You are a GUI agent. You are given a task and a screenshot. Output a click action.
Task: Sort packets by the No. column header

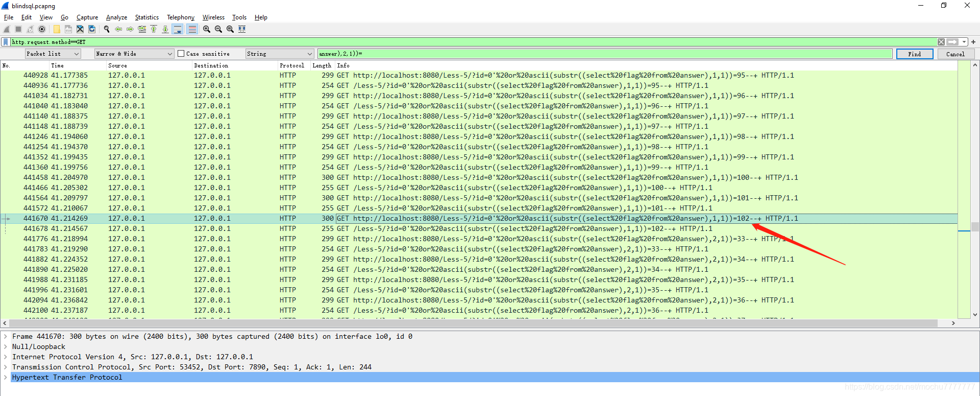24,65
